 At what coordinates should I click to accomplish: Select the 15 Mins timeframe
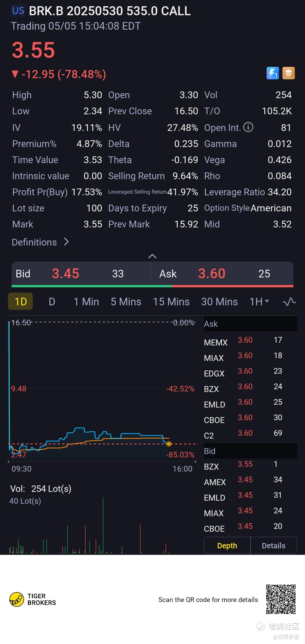coord(171,302)
